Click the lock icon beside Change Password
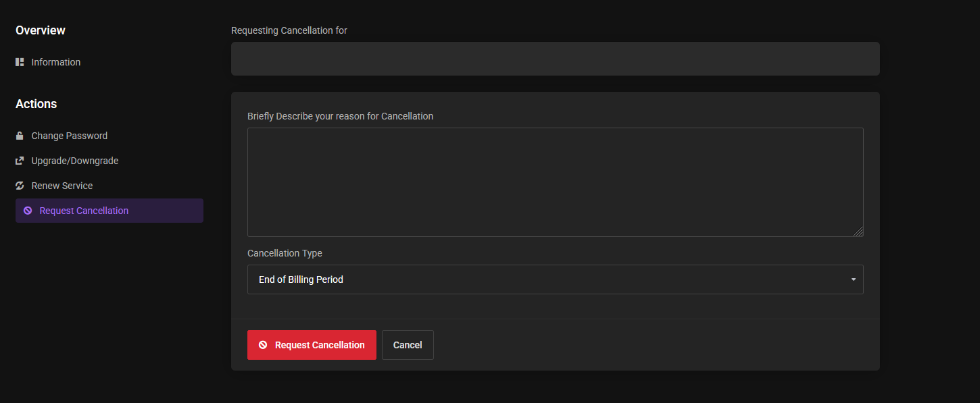Viewport: 980px width, 403px height. [x=20, y=136]
